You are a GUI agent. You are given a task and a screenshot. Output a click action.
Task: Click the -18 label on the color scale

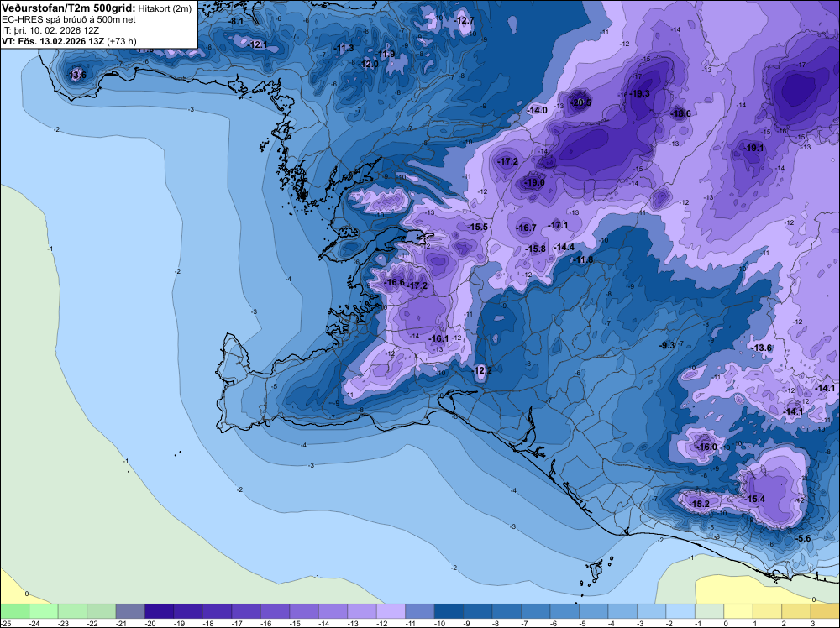207,623
